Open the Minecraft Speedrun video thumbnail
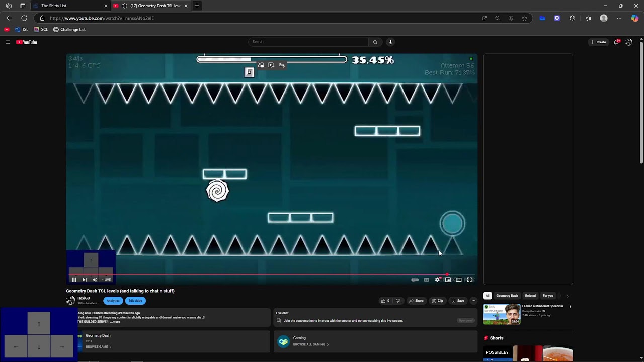Viewport: 644px width, 362px height. [x=502, y=314]
